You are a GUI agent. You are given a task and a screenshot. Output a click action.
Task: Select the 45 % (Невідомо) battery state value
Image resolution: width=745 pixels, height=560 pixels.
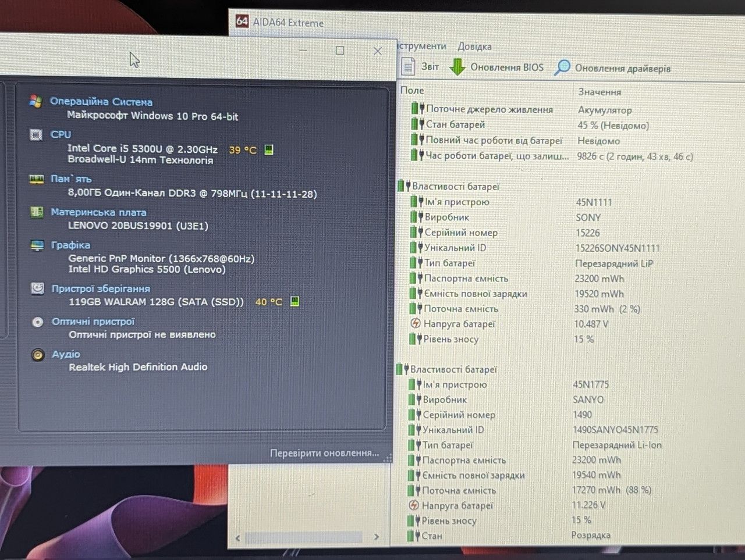tap(613, 125)
